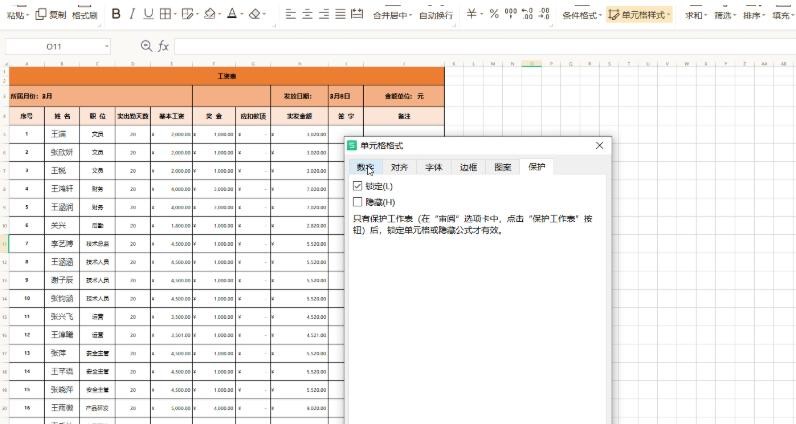Click the eraser clear-format icon
The height and width of the screenshot is (424, 796).
[255, 15]
